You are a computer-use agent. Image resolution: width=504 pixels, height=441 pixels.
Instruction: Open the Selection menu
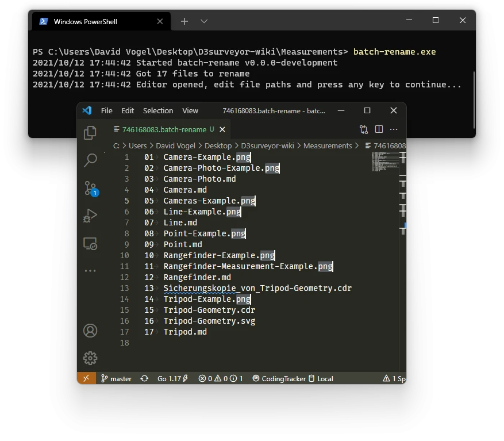click(x=158, y=110)
